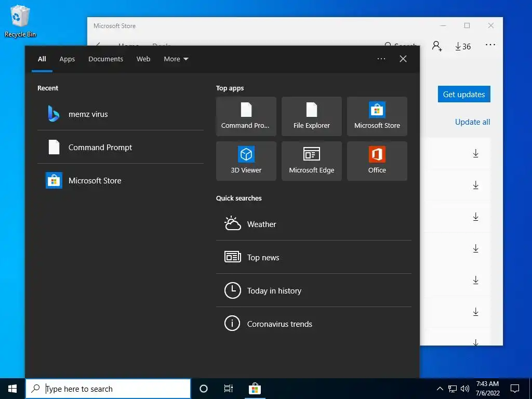Screen dimensions: 532x399
Task: Download the second app update in Store list
Action: (x=476, y=185)
